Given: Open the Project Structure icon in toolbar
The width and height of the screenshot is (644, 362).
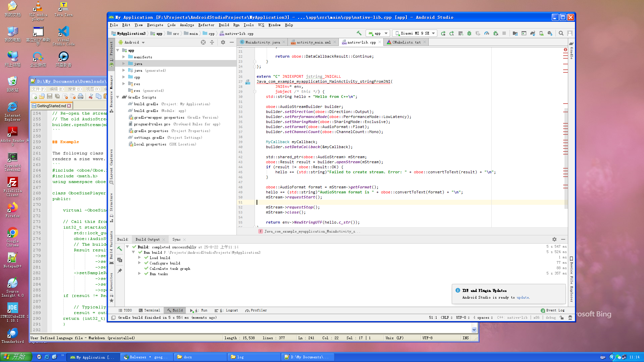Looking at the screenshot, I should tap(515, 33).
